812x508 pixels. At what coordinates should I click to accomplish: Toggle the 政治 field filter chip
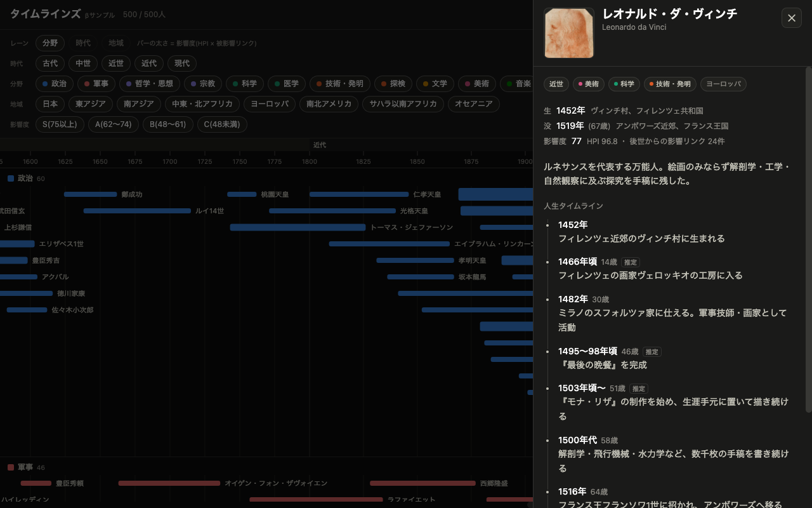pos(55,84)
